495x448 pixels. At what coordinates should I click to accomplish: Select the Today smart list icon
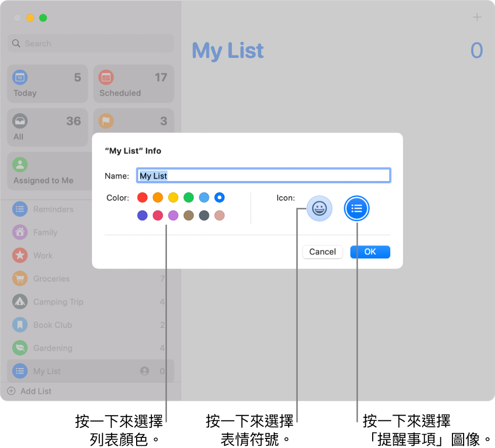[x=19, y=78]
